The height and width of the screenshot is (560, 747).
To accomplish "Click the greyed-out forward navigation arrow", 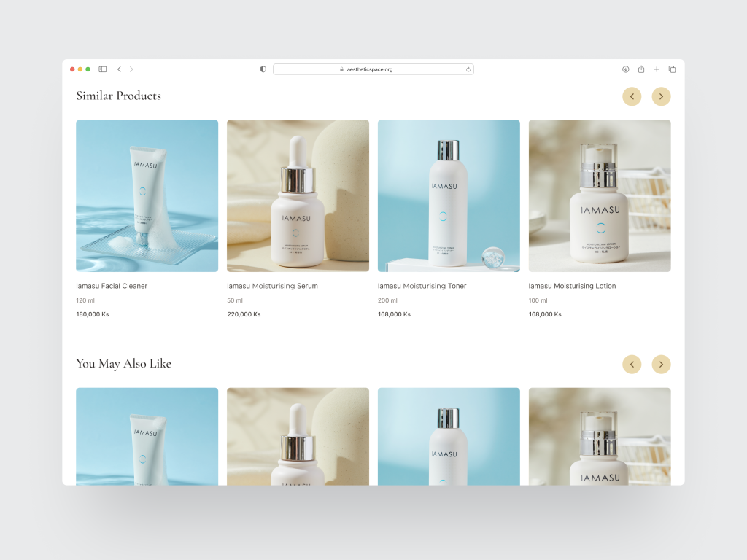I will point(131,69).
